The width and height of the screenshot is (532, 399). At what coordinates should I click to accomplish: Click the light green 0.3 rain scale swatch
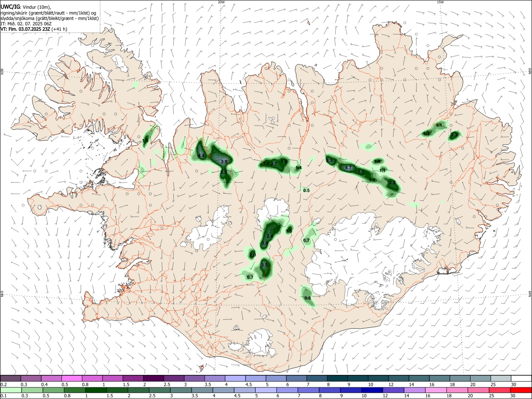pyautogui.click(x=32, y=390)
